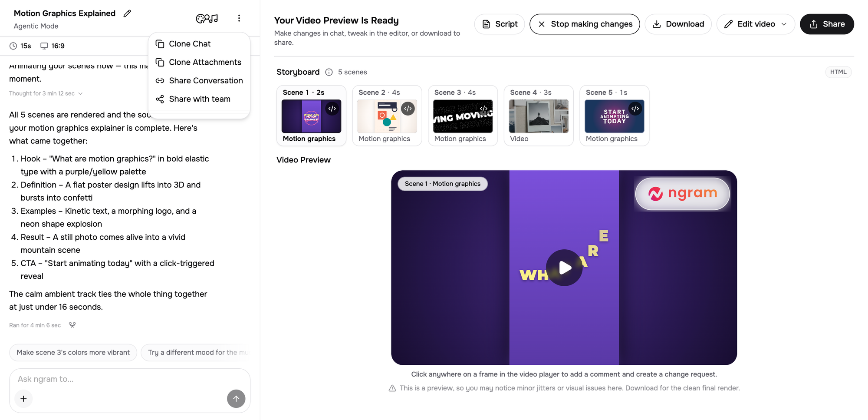Click the Ran for 4 min 6 sec text
Viewport: 868px width, 420px height.
[35, 325]
